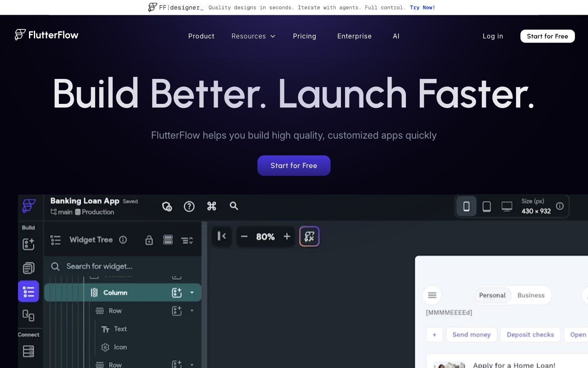This screenshot has width=588, height=368.
Task: Open the Try Now! banner link
Action: tap(422, 7)
